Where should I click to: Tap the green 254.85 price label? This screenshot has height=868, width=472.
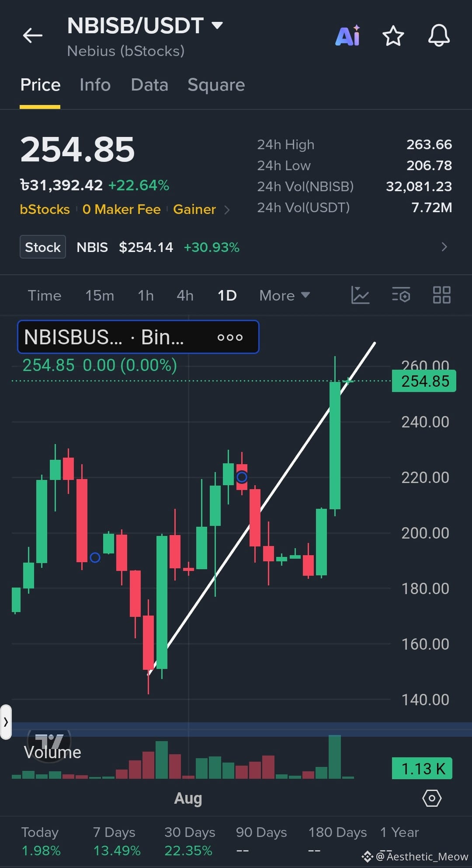point(424,381)
